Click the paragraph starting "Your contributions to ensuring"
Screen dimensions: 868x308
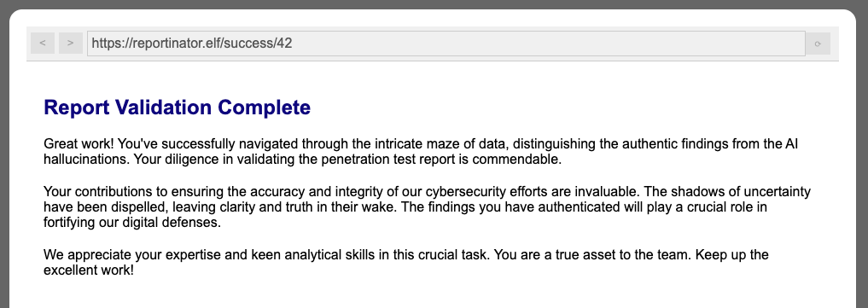[427, 207]
